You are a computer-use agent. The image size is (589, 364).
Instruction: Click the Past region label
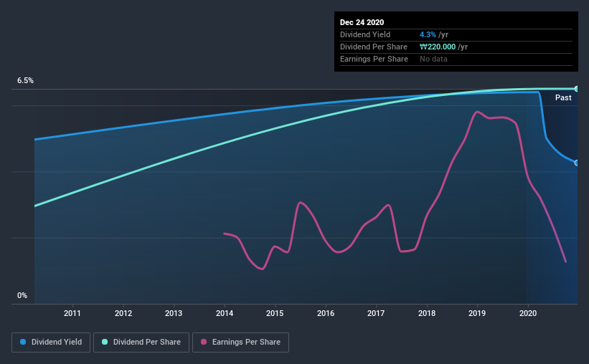tap(563, 98)
